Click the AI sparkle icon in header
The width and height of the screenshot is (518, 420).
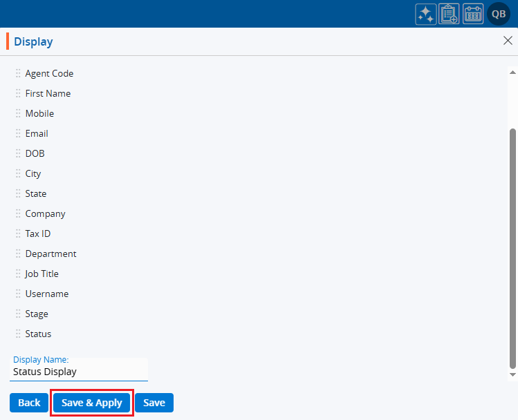(x=426, y=15)
